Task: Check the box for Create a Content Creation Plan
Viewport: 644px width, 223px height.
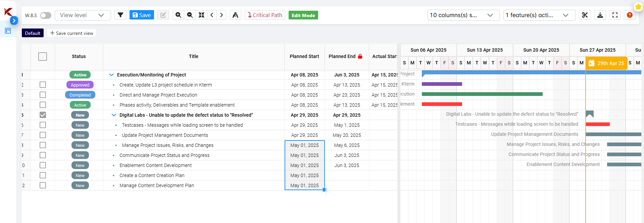Action: [43, 175]
